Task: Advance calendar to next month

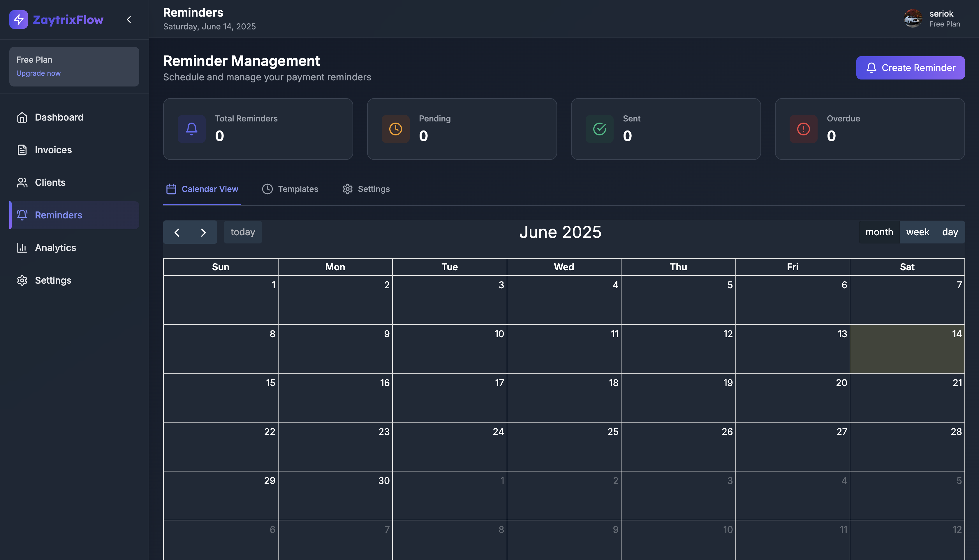Action: [203, 232]
